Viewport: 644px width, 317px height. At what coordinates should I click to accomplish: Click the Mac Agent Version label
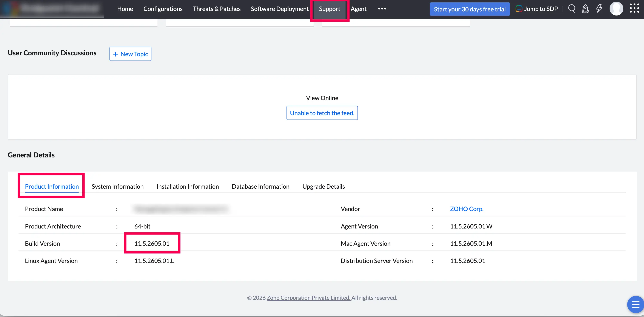pyautogui.click(x=365, y=243)
